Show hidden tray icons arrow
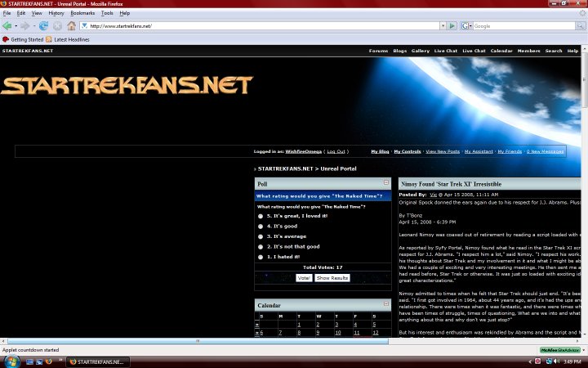Viewport: 588px width, 368px height. [530, 362]
